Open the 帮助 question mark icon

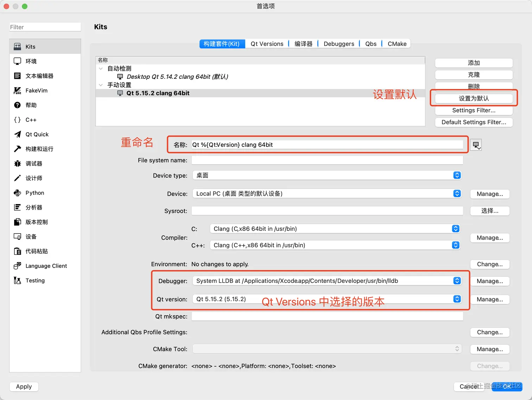[x=17, y=105]
